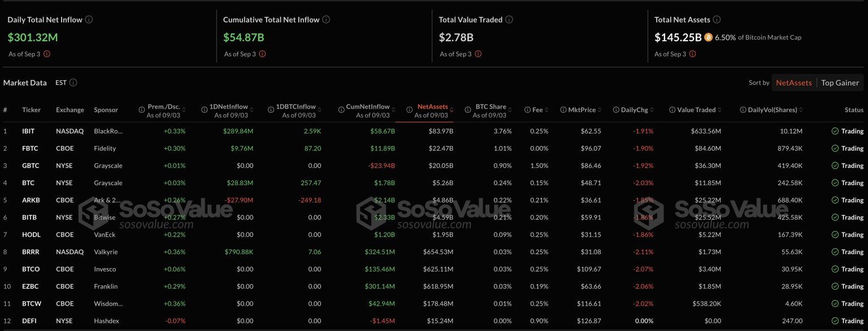This screenshot has width=868, height=331.
Task: Click the info icon beside Cumulative Total Net Inflow
Action: (325, 19)
